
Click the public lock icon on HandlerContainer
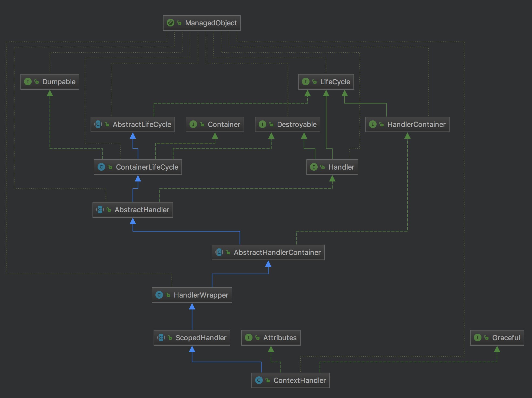(381, 124)
